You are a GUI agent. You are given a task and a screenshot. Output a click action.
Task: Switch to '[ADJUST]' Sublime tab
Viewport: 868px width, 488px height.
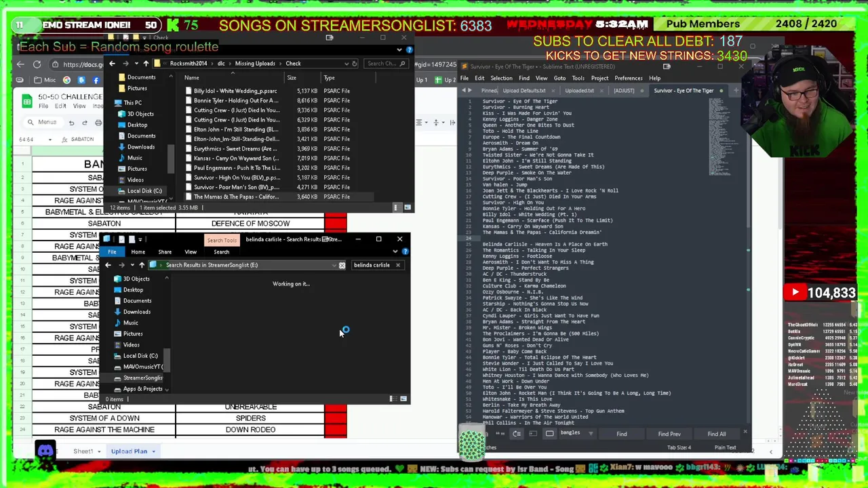click(x=624, y=91)
